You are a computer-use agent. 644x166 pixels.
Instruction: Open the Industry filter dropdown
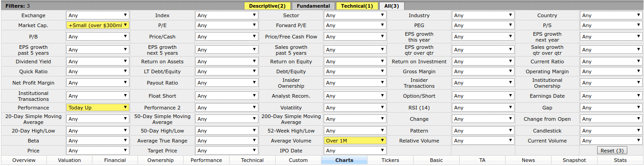tap(483, 15)
